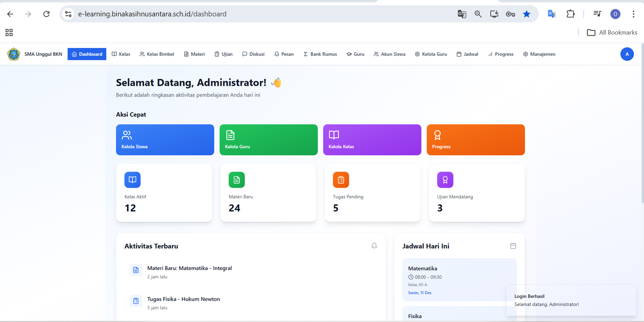Click the Materi Baru Matematika activity icon
644x322 pixels.
[136, 270]
